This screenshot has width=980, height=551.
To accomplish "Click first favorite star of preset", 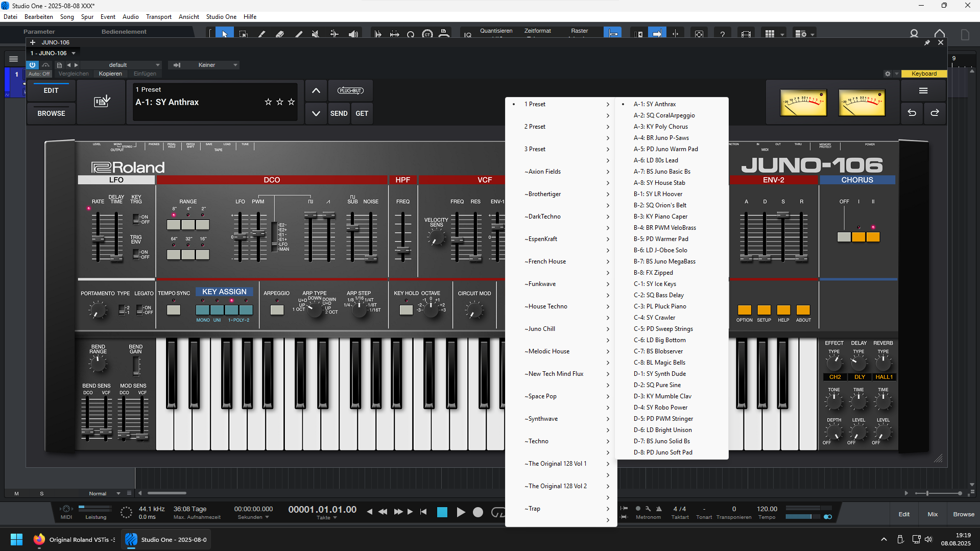I will (268, 102).
